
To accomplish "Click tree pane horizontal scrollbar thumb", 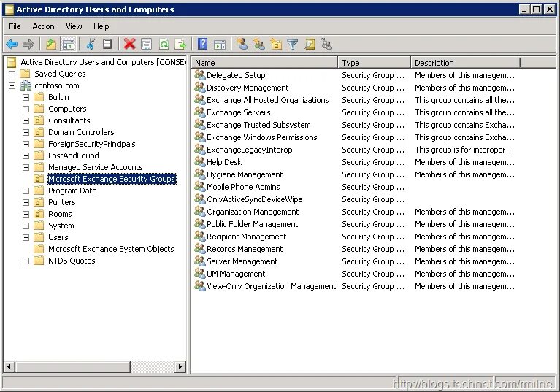I will coord(73,366).
